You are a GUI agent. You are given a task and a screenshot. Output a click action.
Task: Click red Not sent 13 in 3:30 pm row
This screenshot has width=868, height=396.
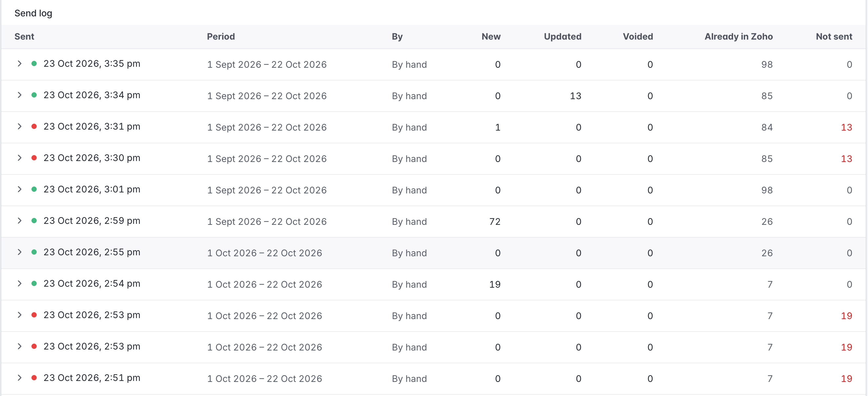[x=846, y=159]
